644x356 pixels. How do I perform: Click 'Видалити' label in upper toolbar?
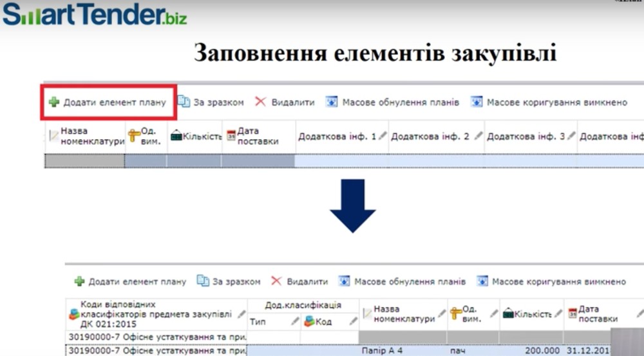(293, 102)
